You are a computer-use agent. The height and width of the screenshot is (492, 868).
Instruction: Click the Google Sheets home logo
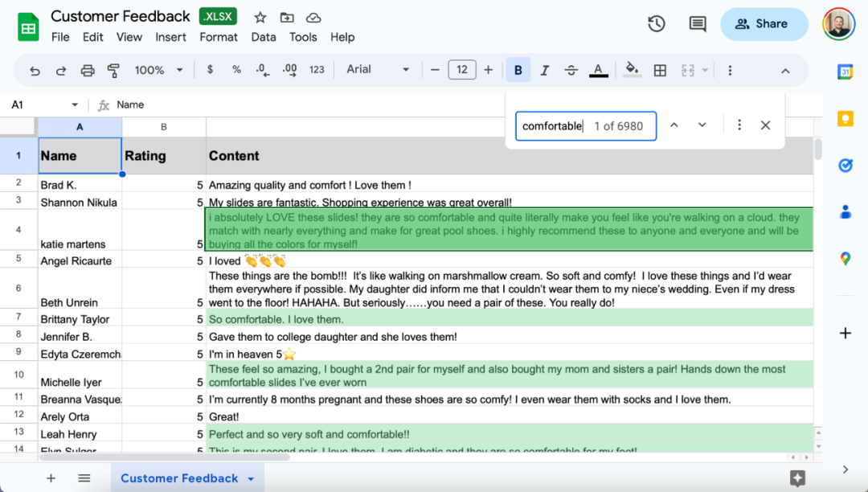coord(28,26)
